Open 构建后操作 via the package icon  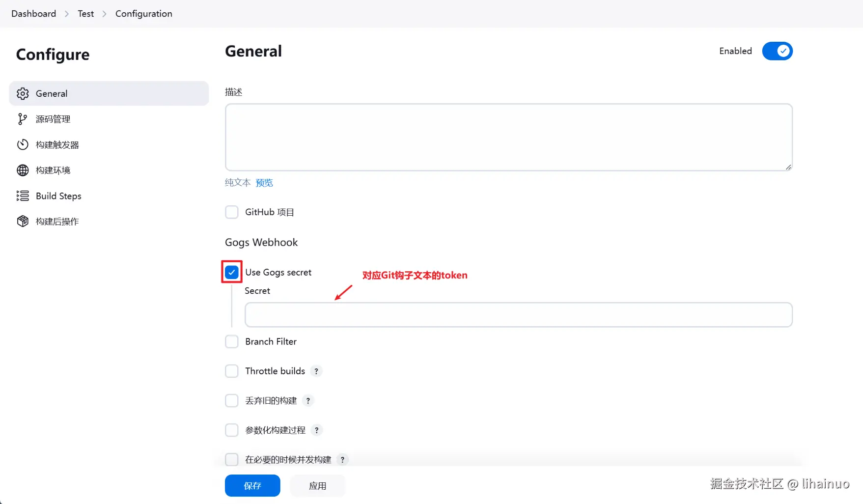click(x=23, y=221)
